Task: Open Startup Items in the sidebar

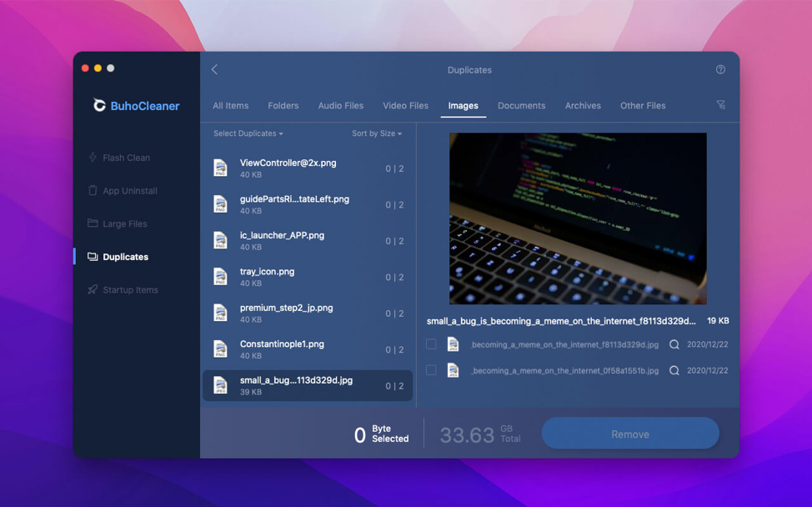Action: point(131,290)
